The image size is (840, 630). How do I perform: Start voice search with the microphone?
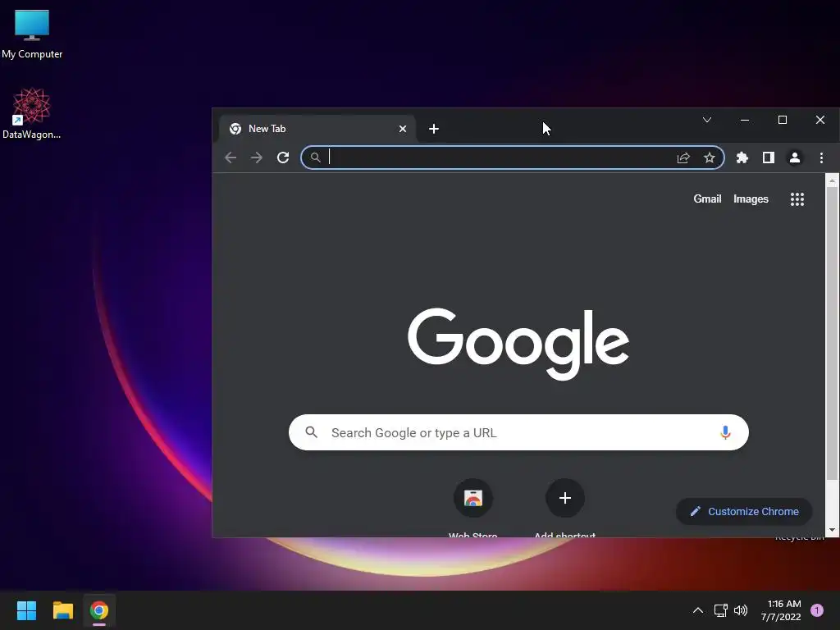[725, 432]
